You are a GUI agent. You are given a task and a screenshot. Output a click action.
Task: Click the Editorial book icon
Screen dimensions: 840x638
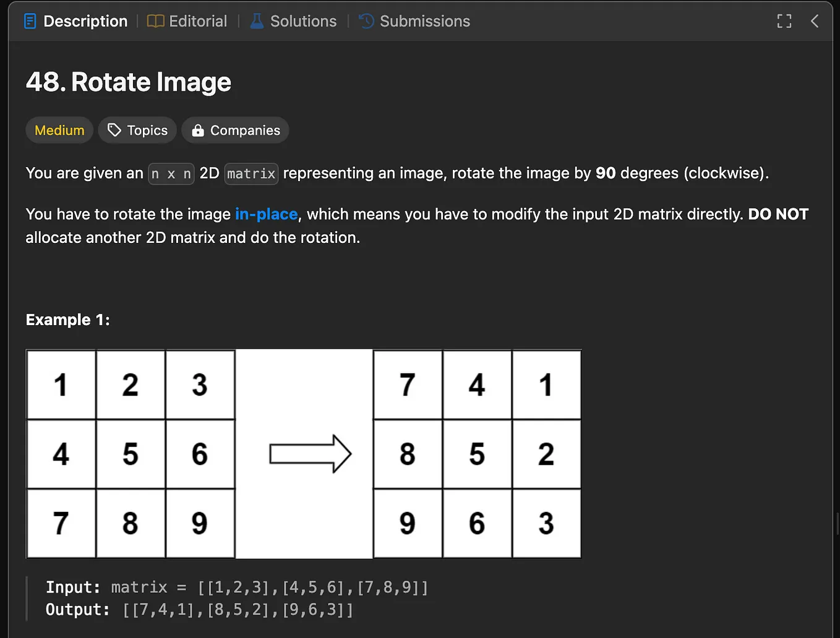click(x=156, y=20)
